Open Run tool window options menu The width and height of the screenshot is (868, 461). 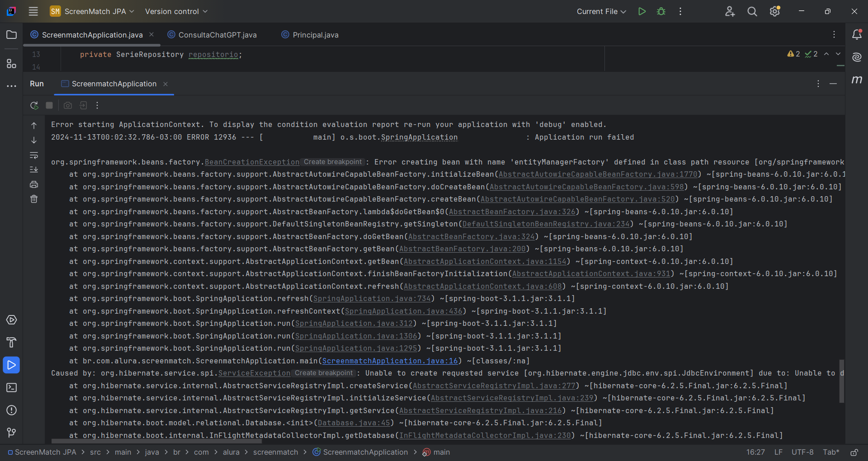point(818,84)
